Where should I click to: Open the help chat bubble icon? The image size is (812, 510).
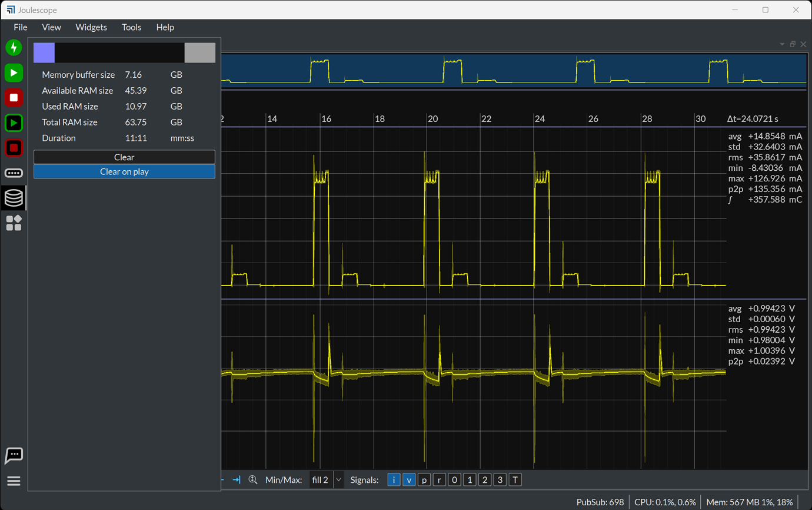pos(14,455)
